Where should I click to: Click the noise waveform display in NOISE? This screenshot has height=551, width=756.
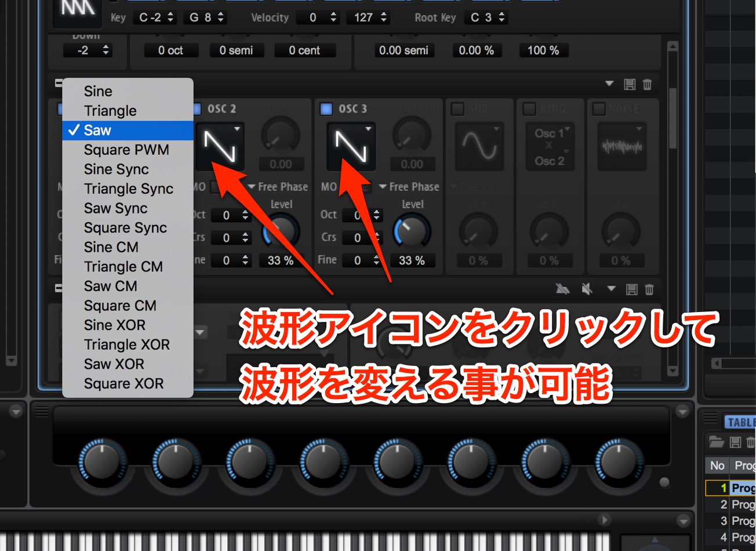point(621,146)
